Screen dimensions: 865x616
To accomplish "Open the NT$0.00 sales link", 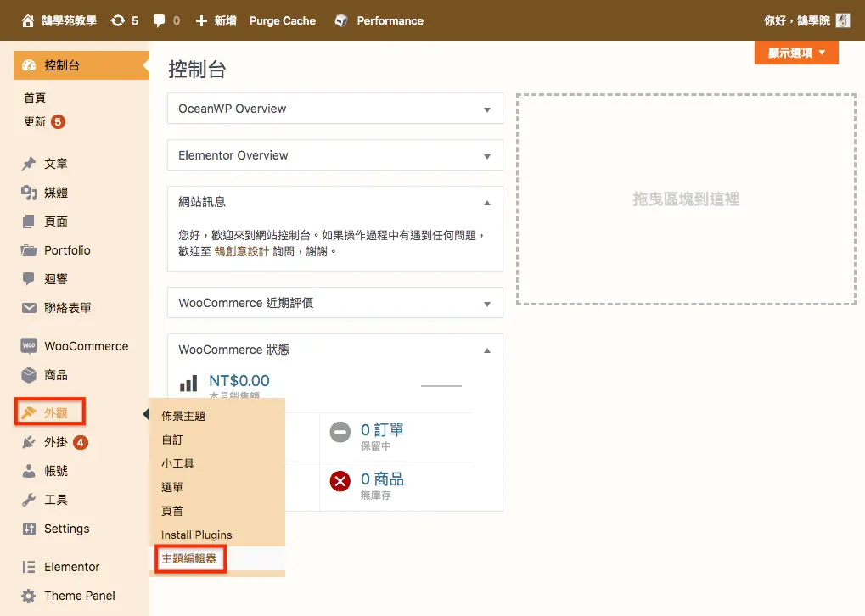I will coord(239,380).
